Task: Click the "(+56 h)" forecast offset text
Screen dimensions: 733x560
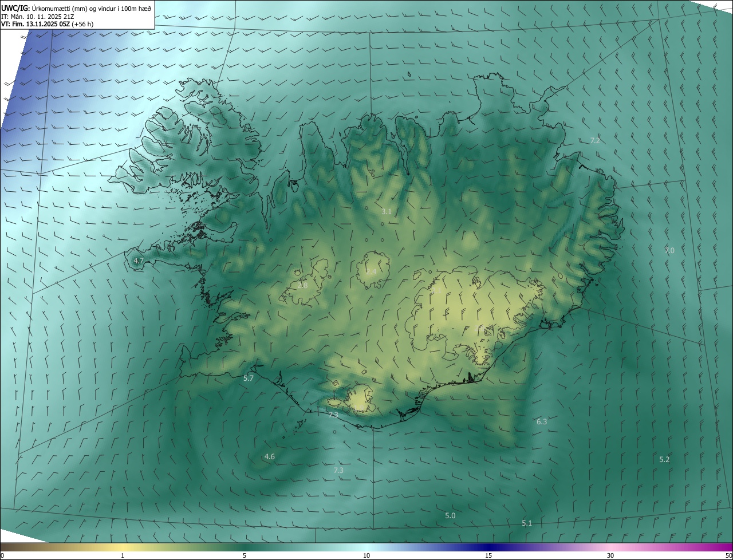Action: [x=83, y=24]
